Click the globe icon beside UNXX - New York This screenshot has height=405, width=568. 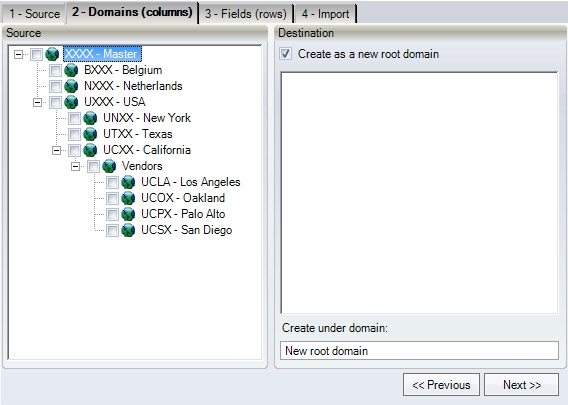coord(90,118)
